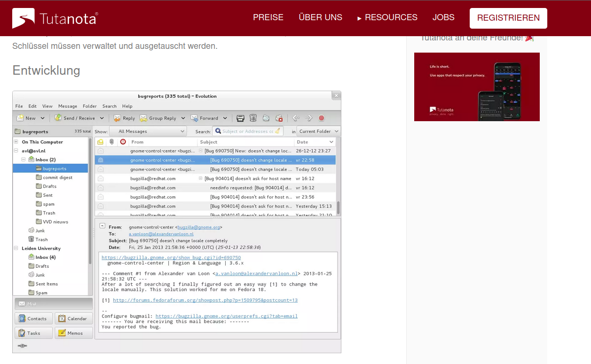Click the REGISTRIEREN button

tap(508, 18)
